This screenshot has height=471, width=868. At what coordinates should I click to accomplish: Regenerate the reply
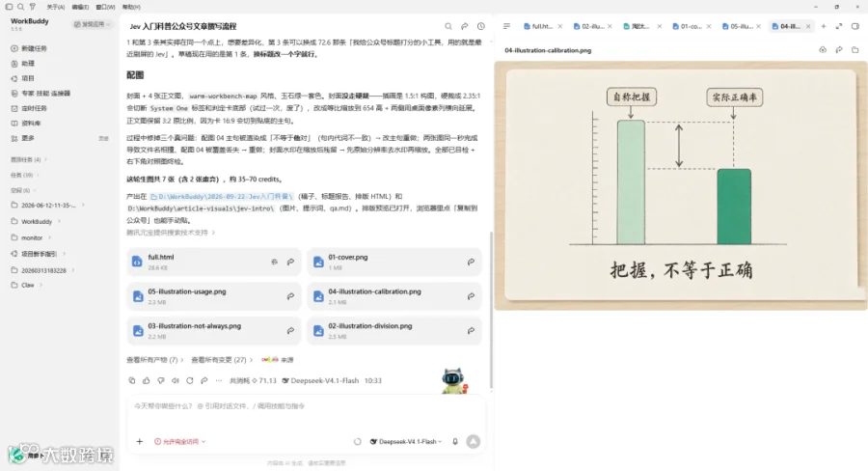coord(190,380)
